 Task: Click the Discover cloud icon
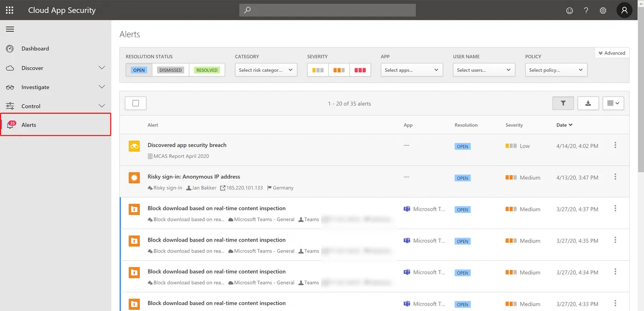pos(10,68)
